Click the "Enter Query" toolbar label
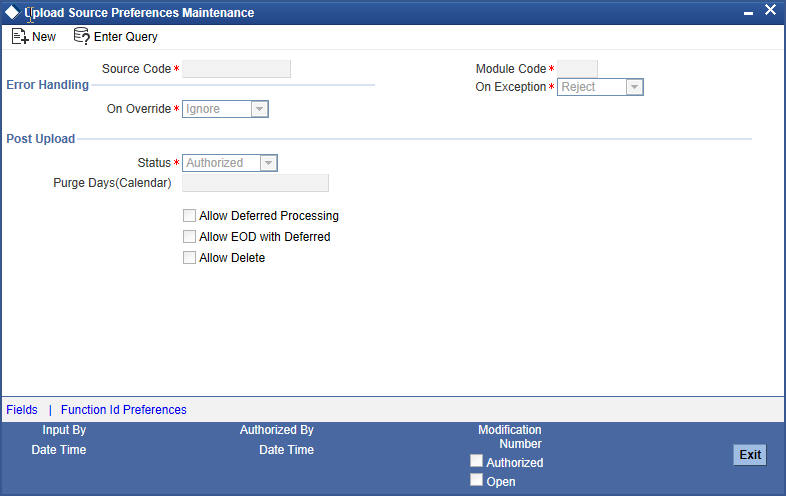Screen dimensions: 786x496 (x=126, y=37)
